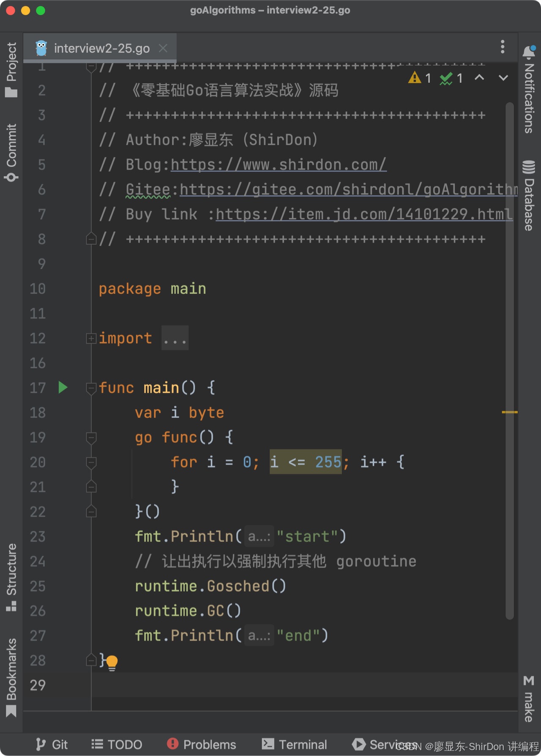541x756 pixels.
Task: Open the Notifications panel
Action: point(529,89)
